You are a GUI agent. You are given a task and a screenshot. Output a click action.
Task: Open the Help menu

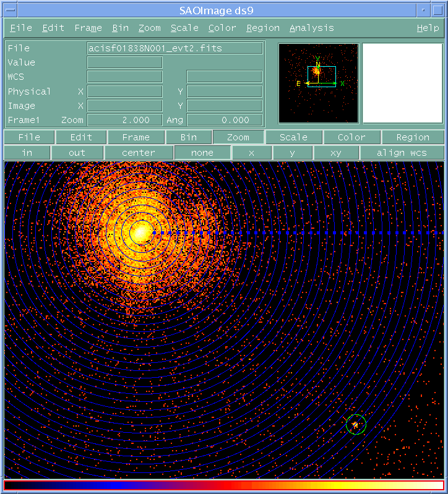[428, 28]
